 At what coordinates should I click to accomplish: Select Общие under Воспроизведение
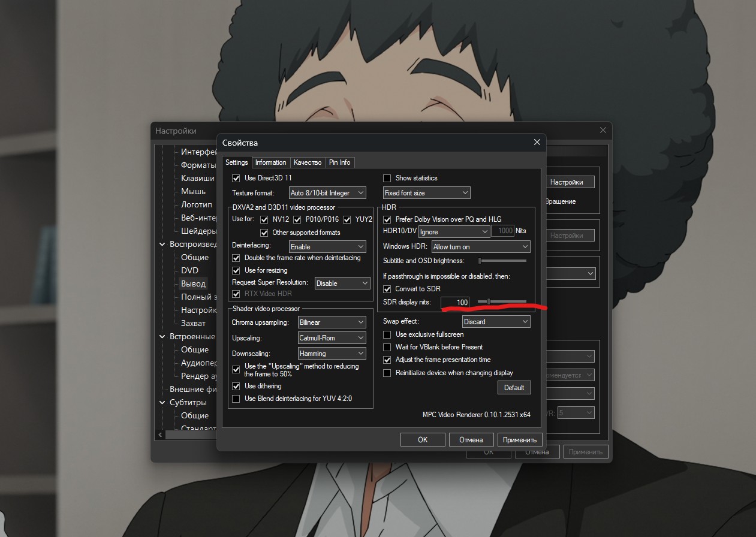(195, 257)
